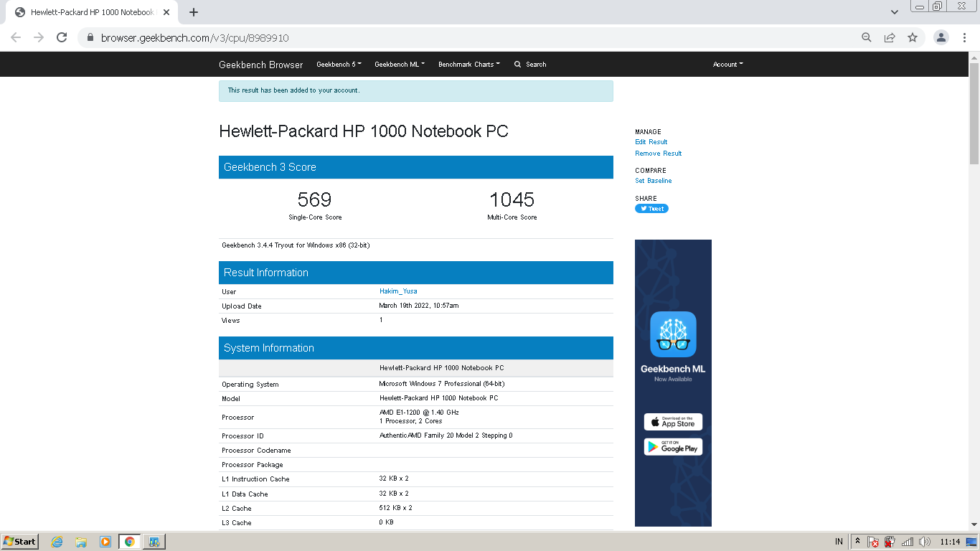This screenshot has width=980, height=551.
Task: Open the Windows Start button
Action: (x=19, y=542)
